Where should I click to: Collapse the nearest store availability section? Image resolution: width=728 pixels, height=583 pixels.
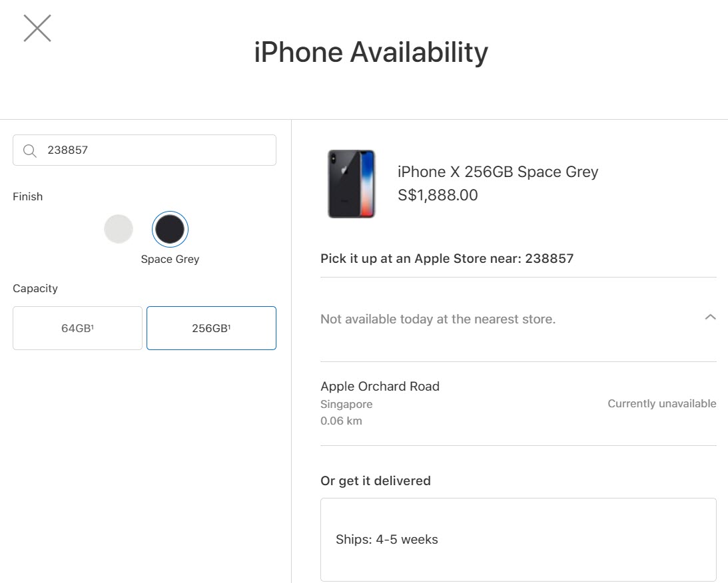pos(710,318)
